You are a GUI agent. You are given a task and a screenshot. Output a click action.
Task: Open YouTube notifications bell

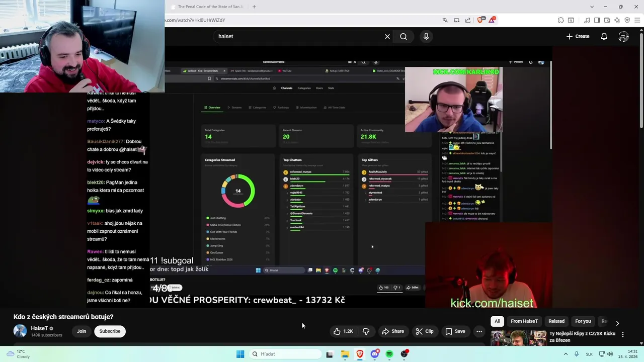click(x=604, y=36)
